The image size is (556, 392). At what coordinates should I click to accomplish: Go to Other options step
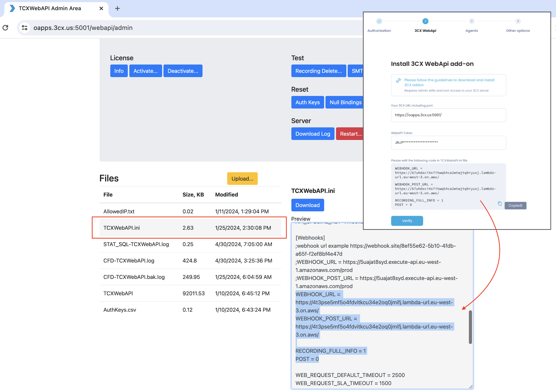518,25
